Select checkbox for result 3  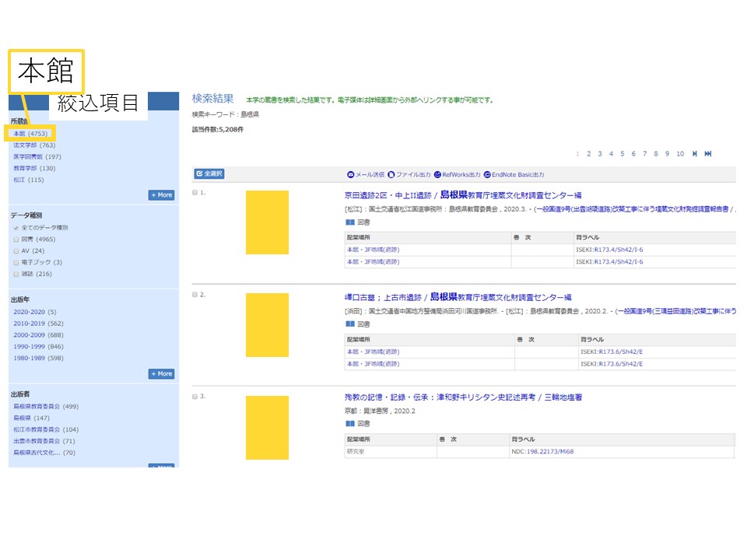(x=195, y=396)
